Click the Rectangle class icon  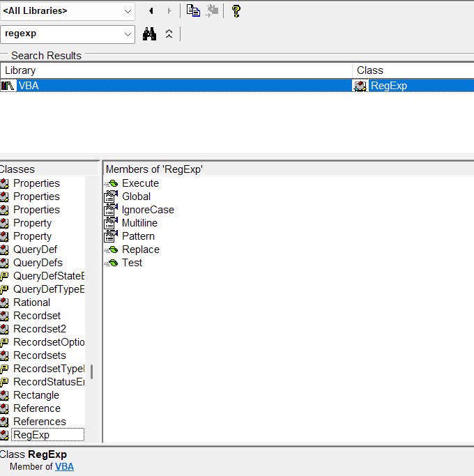click(x=4, y=395)
